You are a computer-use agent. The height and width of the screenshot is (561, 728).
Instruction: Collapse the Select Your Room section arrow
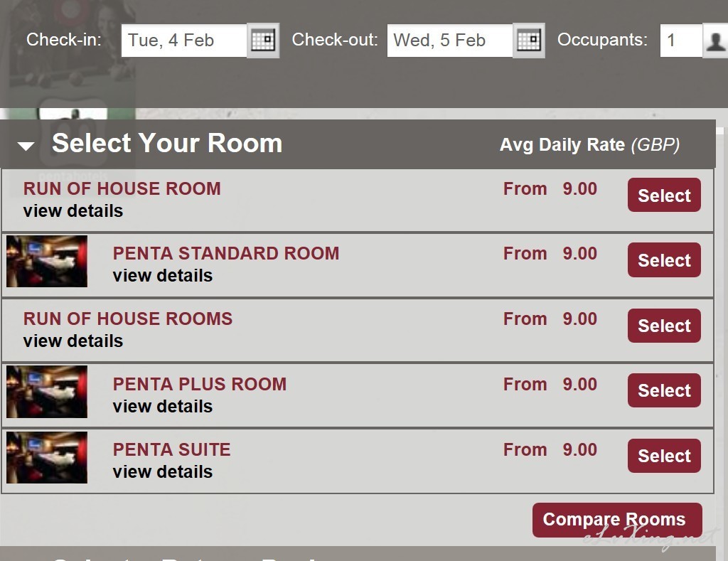[x=26, y=146]
